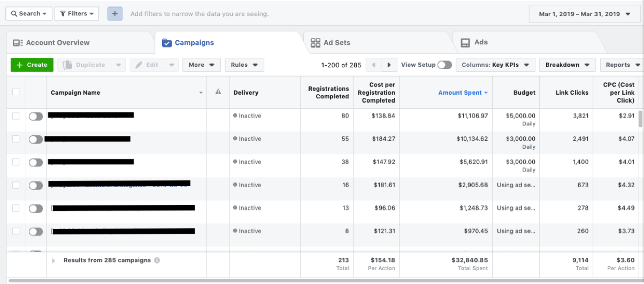Select checkbox of the $5,620.91 campaign row

click(16, 162)
